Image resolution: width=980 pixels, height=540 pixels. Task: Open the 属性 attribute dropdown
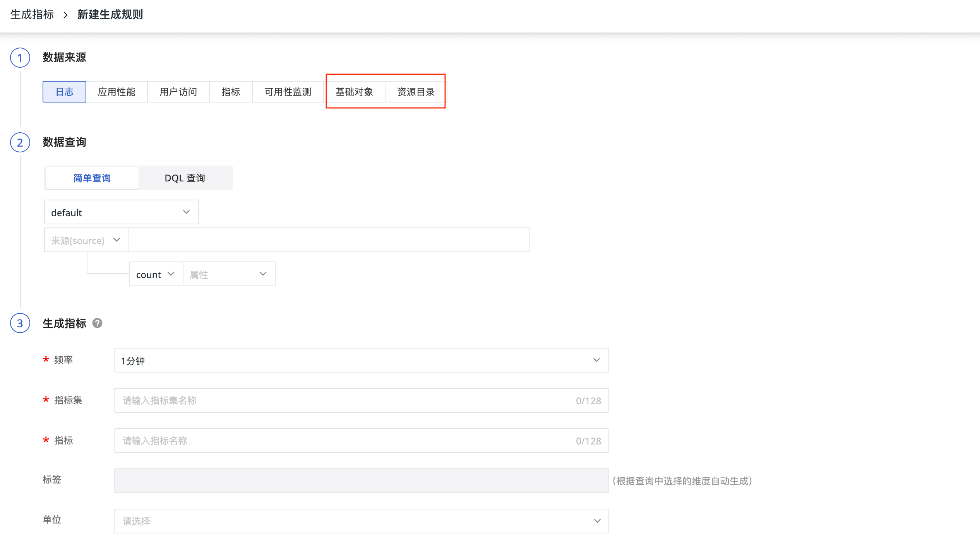(x=228, y=274)
